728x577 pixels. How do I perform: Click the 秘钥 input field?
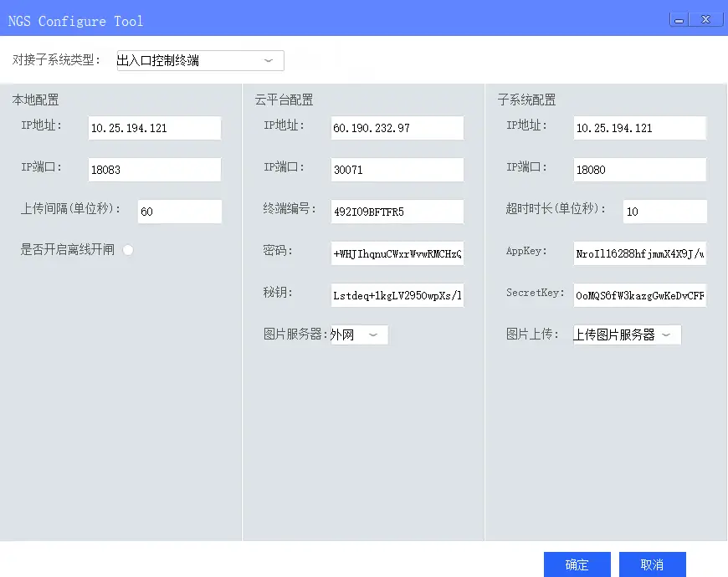[x=397, y=295]
